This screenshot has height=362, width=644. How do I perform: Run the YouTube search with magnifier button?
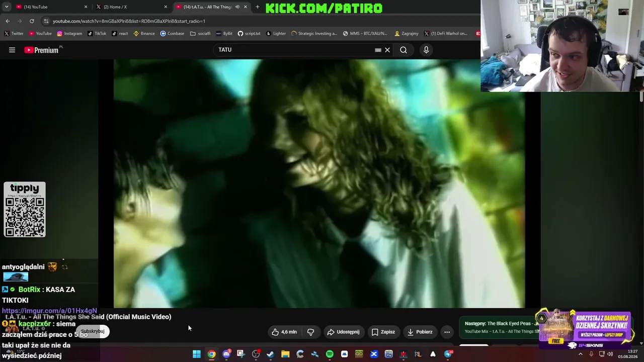coord(404,50)
